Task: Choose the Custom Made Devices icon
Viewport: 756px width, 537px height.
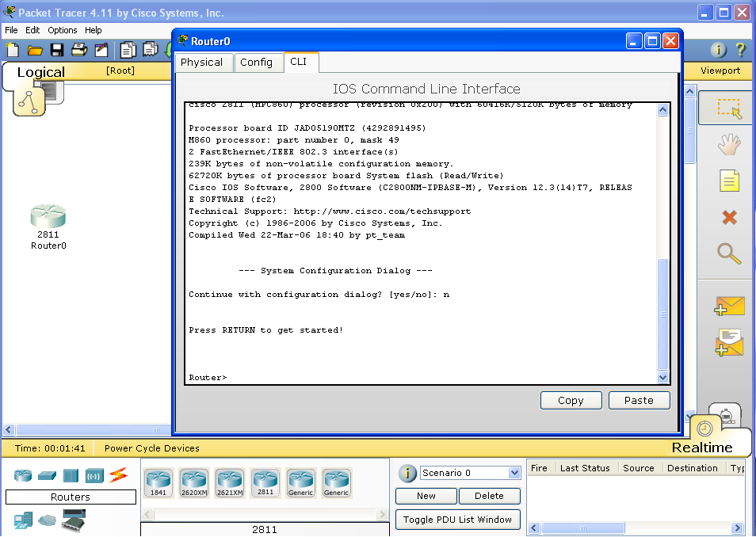Action: click(74, 520)
